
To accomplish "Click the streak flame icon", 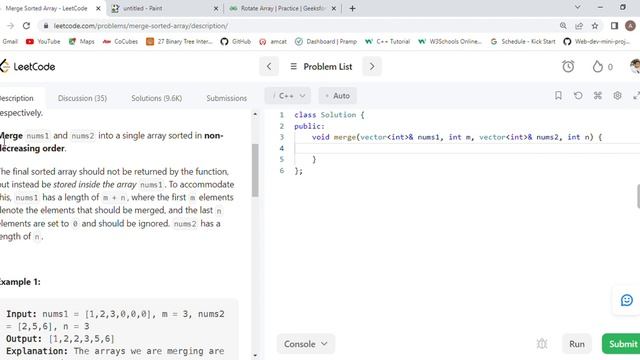I will click(598, 67).
